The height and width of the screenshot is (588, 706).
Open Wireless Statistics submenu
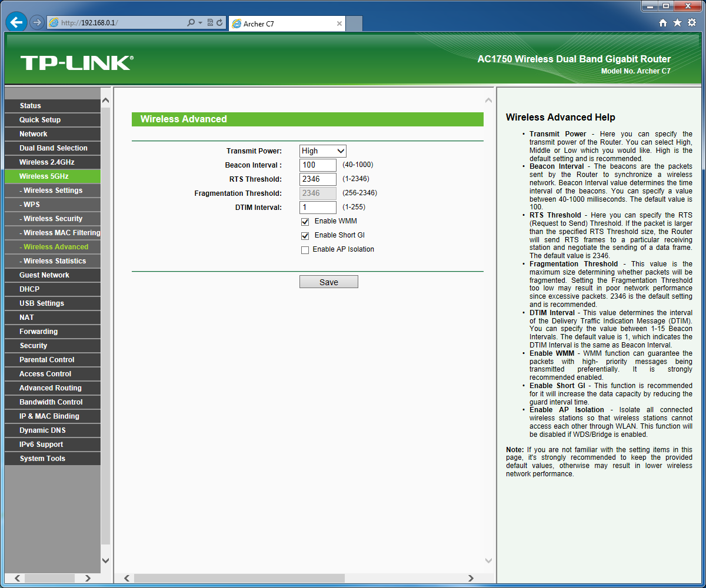[x=52, y=261]
